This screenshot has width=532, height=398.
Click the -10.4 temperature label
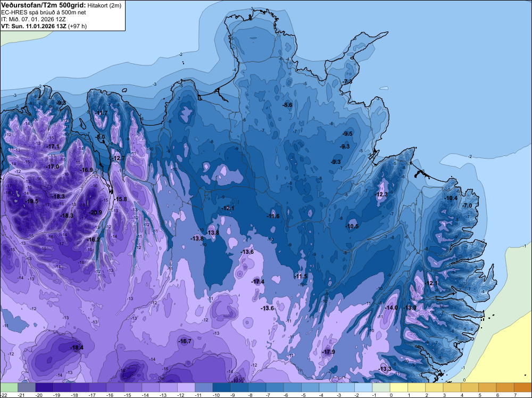click(451, 198)
